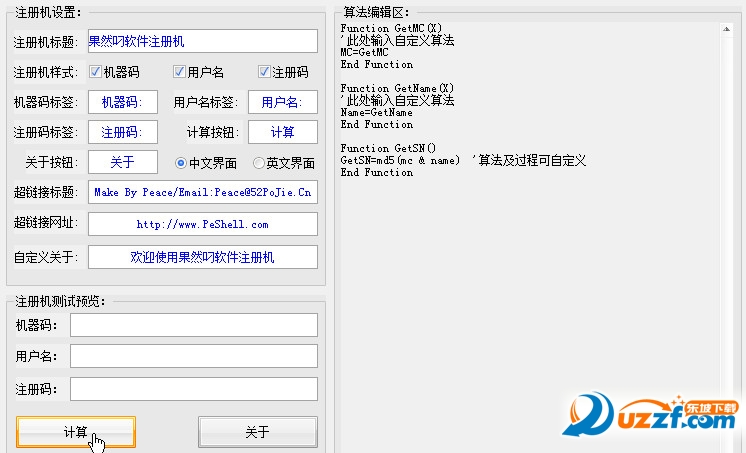Click the 计算 button at bottom

click(76, 432)
